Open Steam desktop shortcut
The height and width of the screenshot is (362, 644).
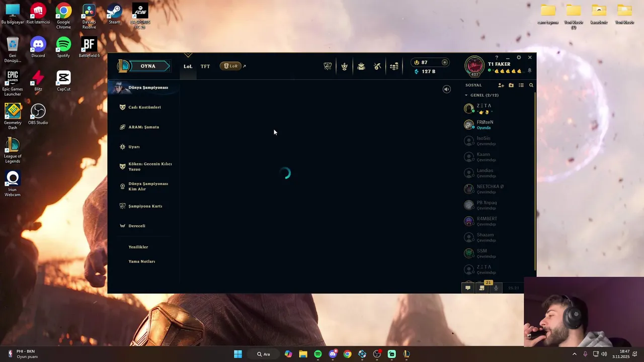pos(114,15)
